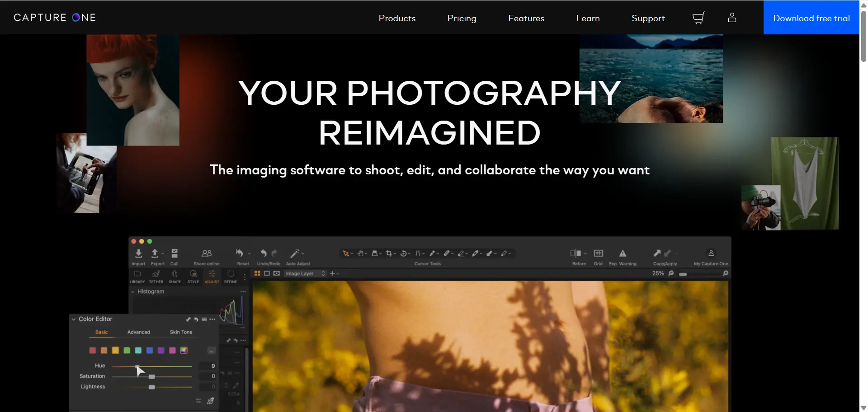This screenshot has height=412, width=868.
Task: Open the ADJUST tool tab
Action: click(212, 276)
